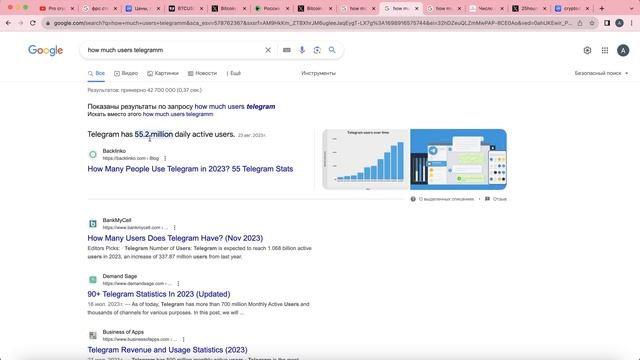This screenshot has width=640, height=360.
Task: Click the magnifier search submit icon
Action: click(x=332, y=50)
